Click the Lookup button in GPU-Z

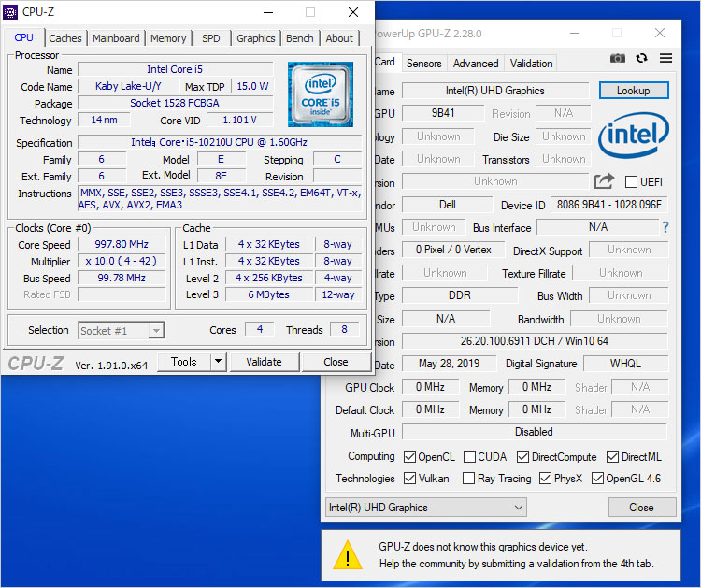pyautogui.click(x=634, y=91)
